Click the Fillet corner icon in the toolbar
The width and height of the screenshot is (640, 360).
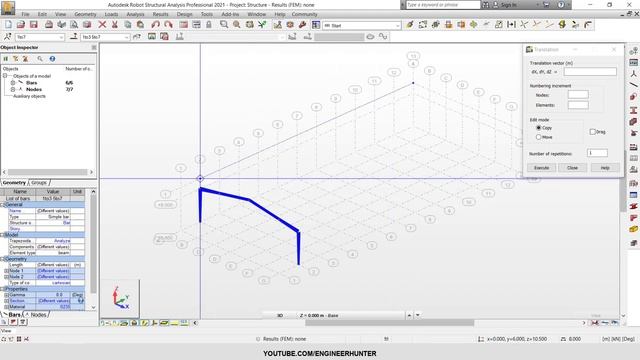587,25
